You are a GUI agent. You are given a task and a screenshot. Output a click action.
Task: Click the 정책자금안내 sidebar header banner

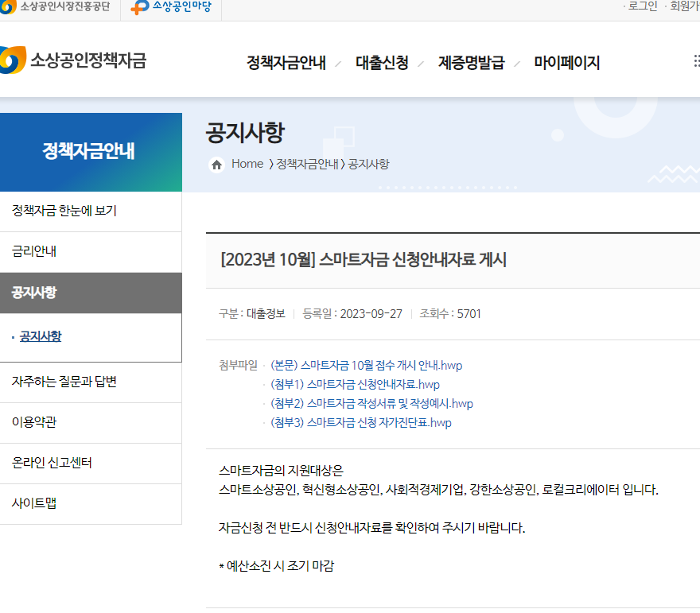click(91, 152)
